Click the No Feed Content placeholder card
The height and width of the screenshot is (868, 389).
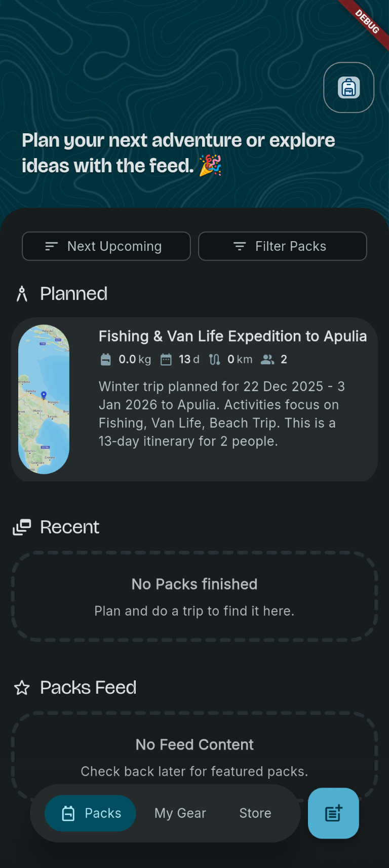point(194,750)
